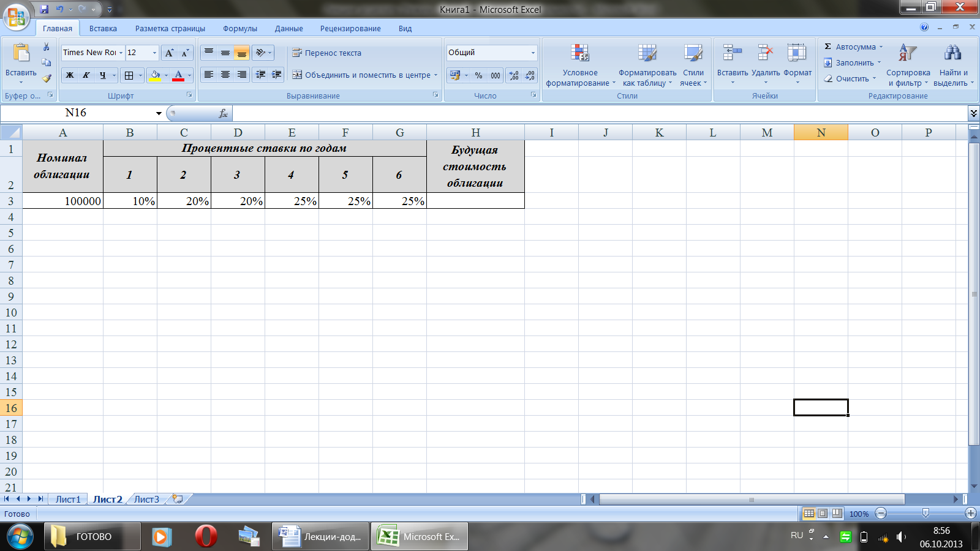Apply the red font color
Viewport: 980px width, 551px height.
pos(178,75)
